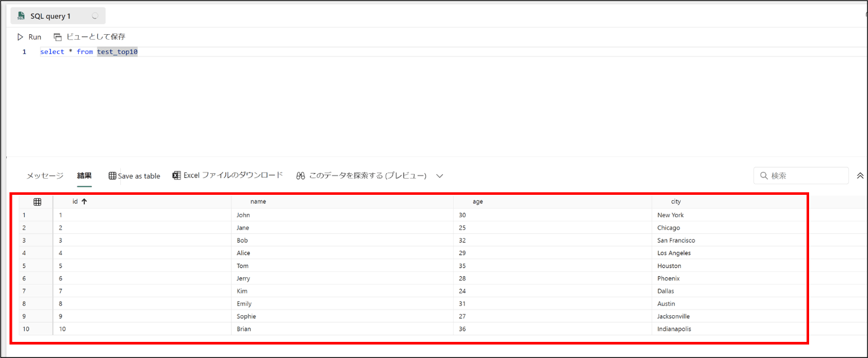Click the binoculars explore-data icon
Image resolution: width=868 pixels, height=358 pixels.
[x=301, y=176]
